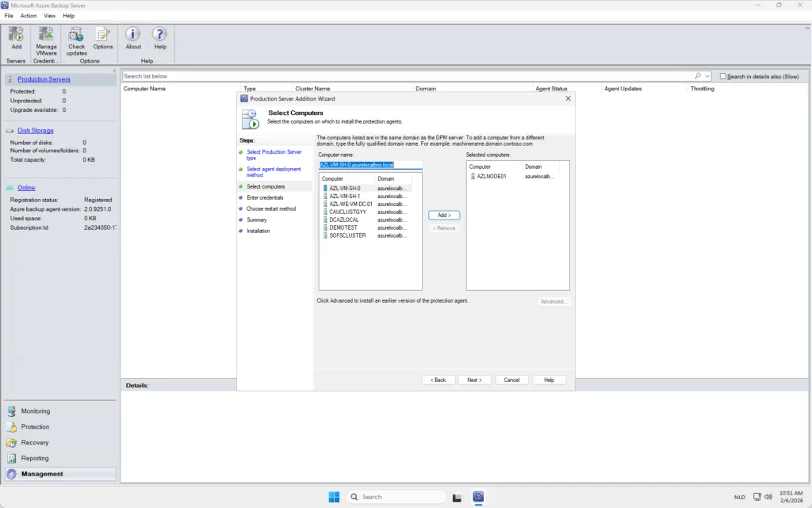Screen dimensions: 812x508
Task: Click the Add button to select computer
Action: point(444,216)
